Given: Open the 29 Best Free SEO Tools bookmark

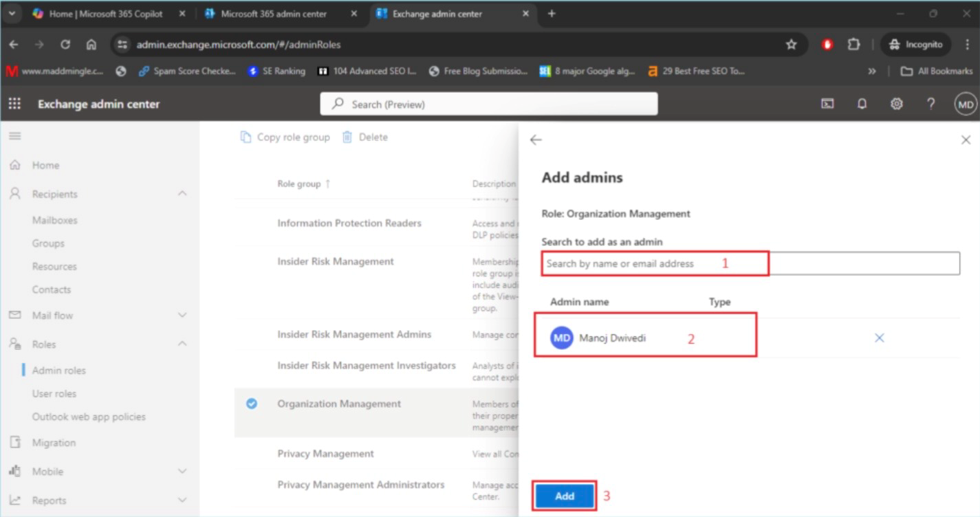Looking at the screenshot, I should click(x=696, y=71).
